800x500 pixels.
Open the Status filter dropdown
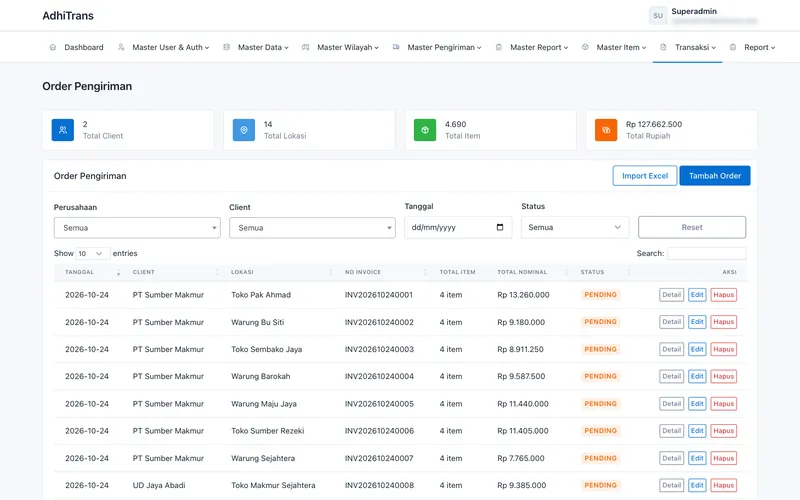pos(575,227)
